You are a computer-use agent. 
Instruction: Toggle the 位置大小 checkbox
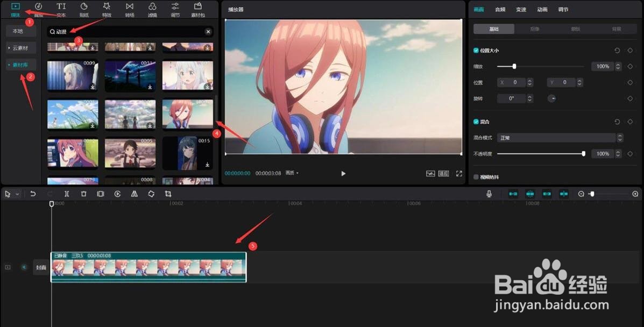click(x=476, y=50)
